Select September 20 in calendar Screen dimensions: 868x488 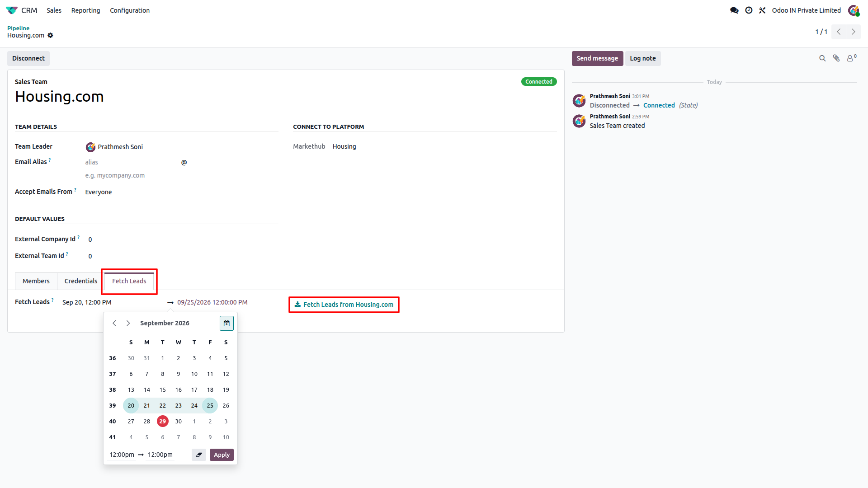click(x=131, y=405)
